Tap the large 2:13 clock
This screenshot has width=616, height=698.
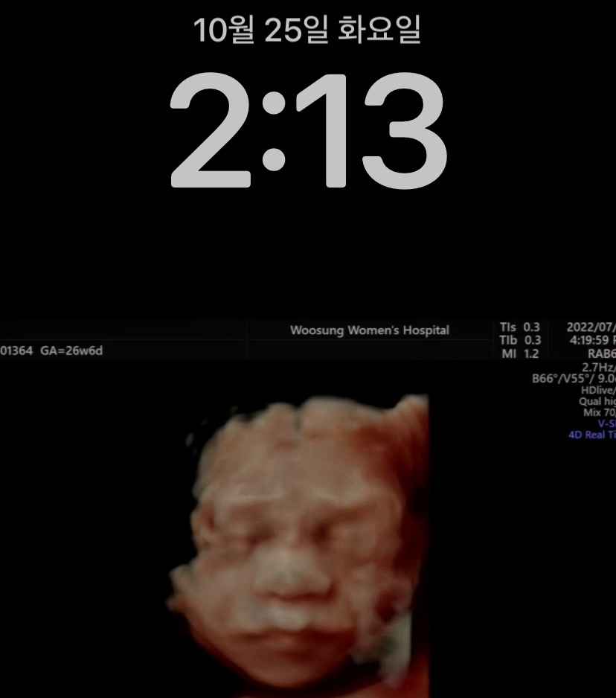[308, 131]
